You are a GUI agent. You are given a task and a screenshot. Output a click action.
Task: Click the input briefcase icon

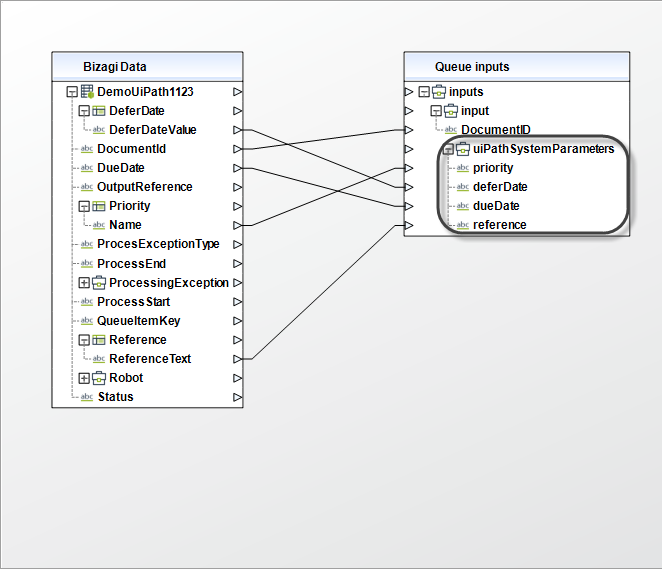(451, 111)
